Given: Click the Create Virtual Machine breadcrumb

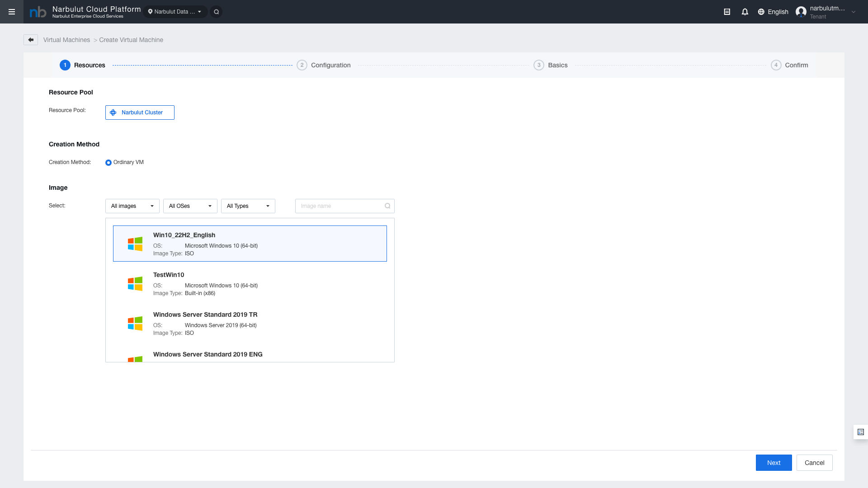Looking at the screenshot, I should 131,40.
